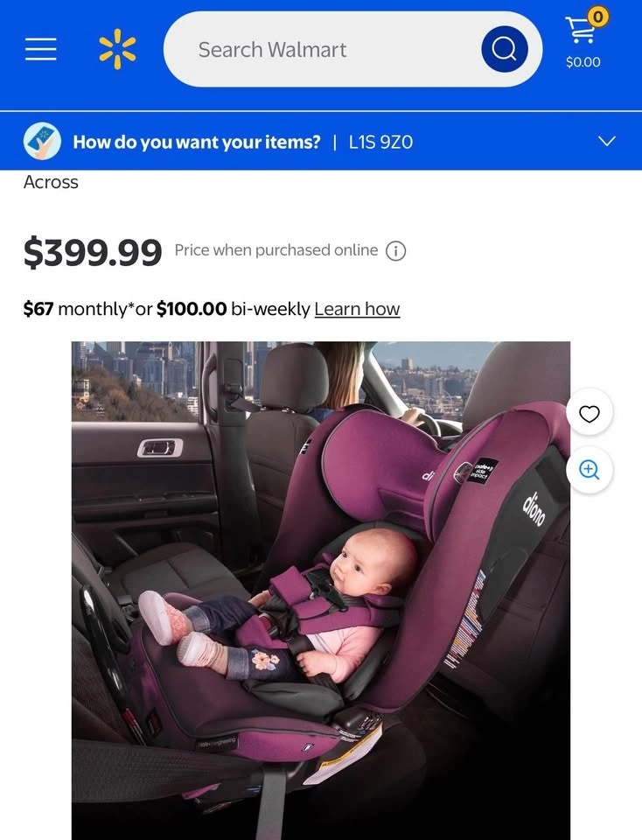
Task: Click the price info circle icon
Action: (x=395, y=251)
